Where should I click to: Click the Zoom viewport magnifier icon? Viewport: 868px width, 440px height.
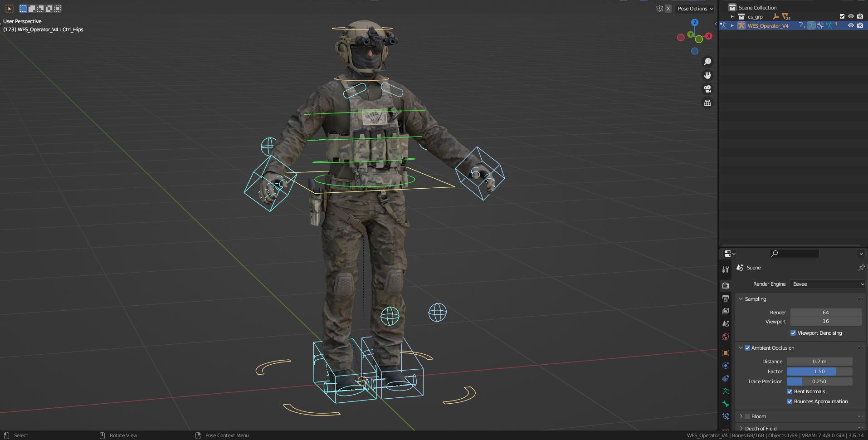pos(707,62)
